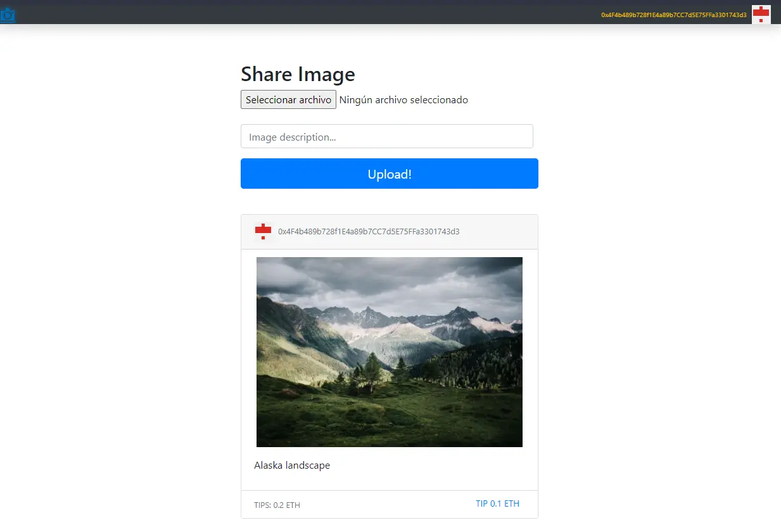Click the cloudy sky in the landscape photo
The image size is (781, 532).
pos(380,279)
